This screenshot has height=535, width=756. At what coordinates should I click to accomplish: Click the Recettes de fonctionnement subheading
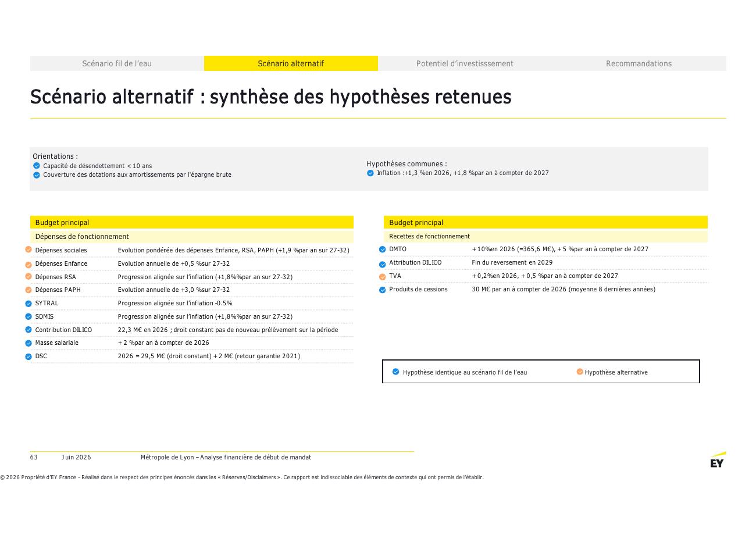pos(430,236)
